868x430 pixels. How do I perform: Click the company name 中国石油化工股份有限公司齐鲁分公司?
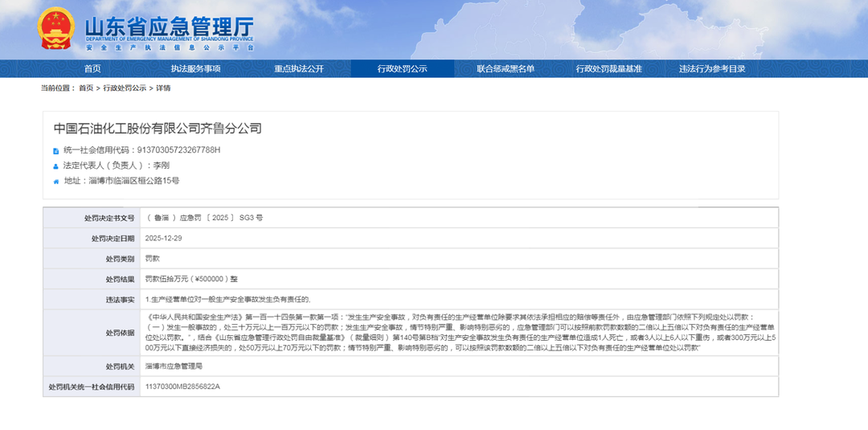click(x=158, y=129)
